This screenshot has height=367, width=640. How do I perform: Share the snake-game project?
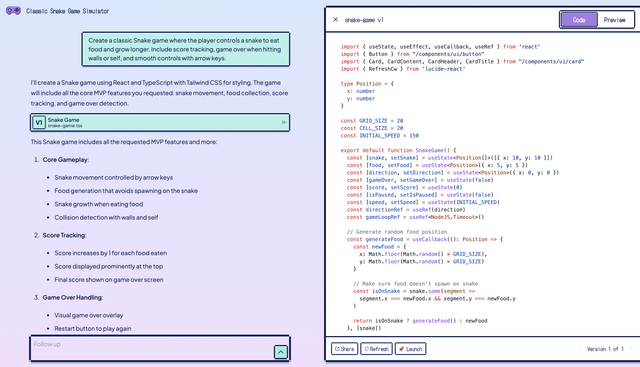pos(344,349)
